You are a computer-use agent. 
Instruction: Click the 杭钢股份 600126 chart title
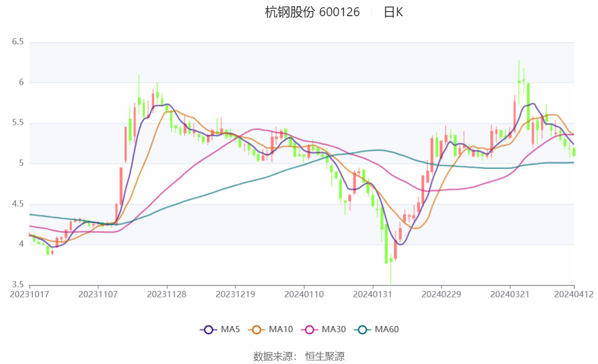click(312, 12)
